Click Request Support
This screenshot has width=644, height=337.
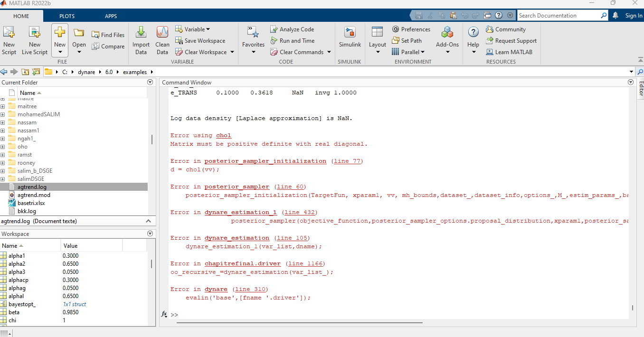[x=511, y=40]
